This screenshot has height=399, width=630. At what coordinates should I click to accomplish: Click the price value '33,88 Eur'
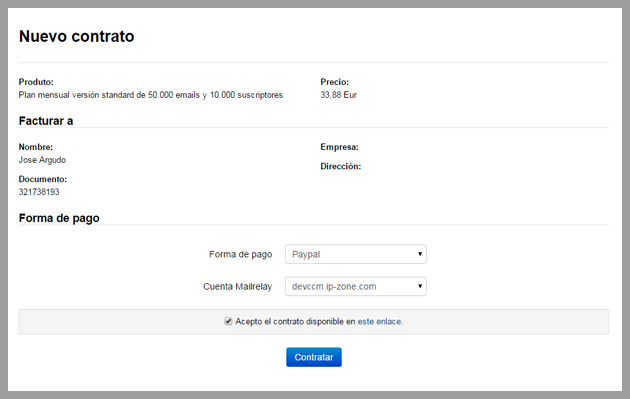[339, 95]
